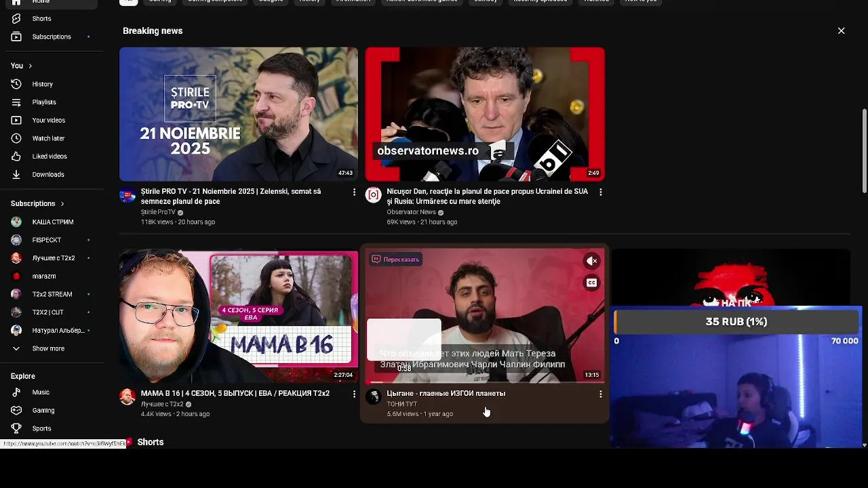Unmute the Цыгане preview video
The width and height of the screenshot is (868, 488).
coord(592,261)
